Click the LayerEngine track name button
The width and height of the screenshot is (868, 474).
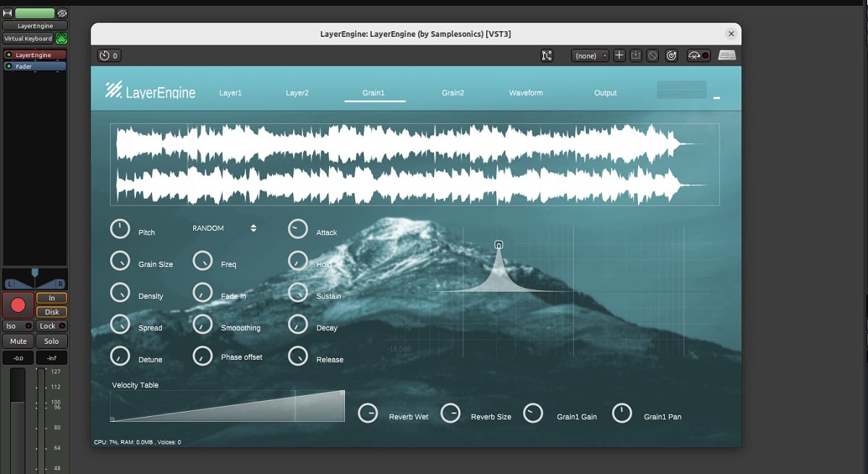tap(35, 26)
